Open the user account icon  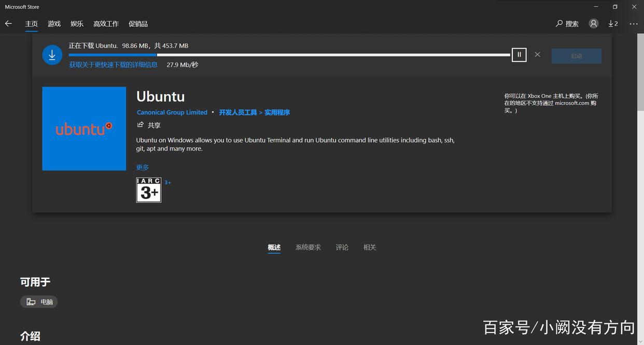click(594, 23)
